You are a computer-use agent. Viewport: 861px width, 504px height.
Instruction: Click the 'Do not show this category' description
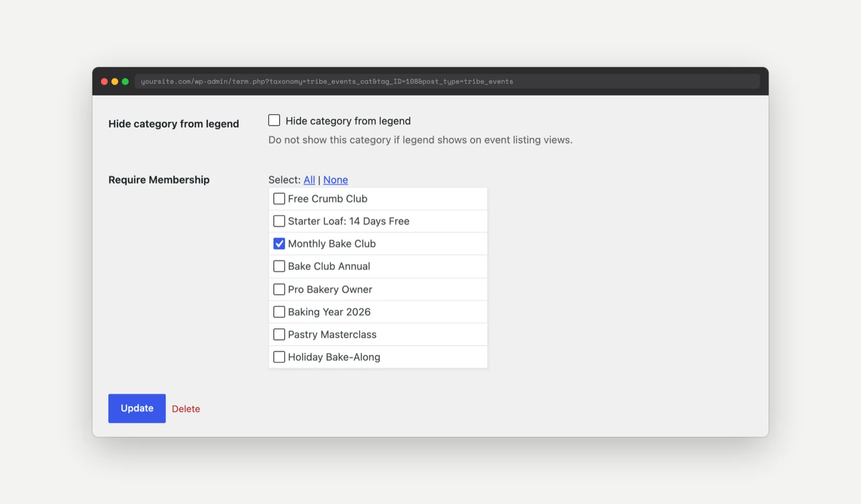[420, 140]
